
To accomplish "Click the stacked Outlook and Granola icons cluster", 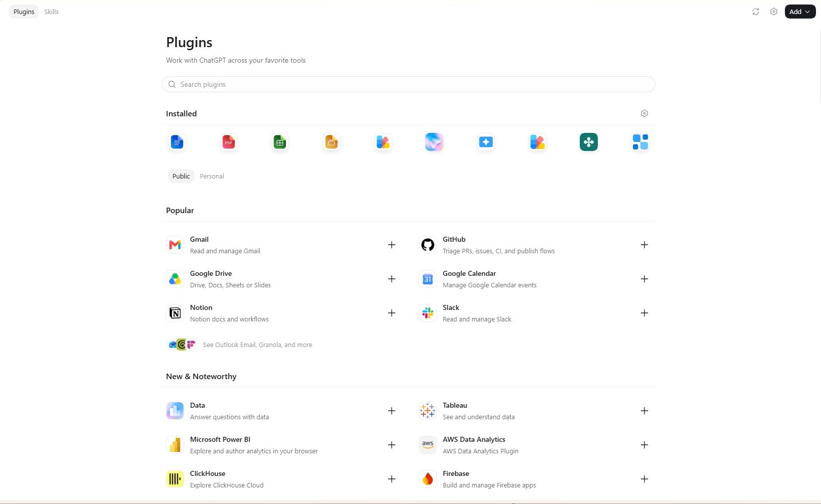I will pos(182,345).
